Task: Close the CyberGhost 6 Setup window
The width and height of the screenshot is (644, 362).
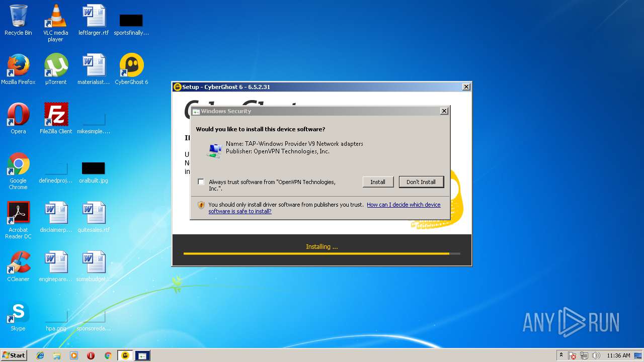Action: (466, 87)
